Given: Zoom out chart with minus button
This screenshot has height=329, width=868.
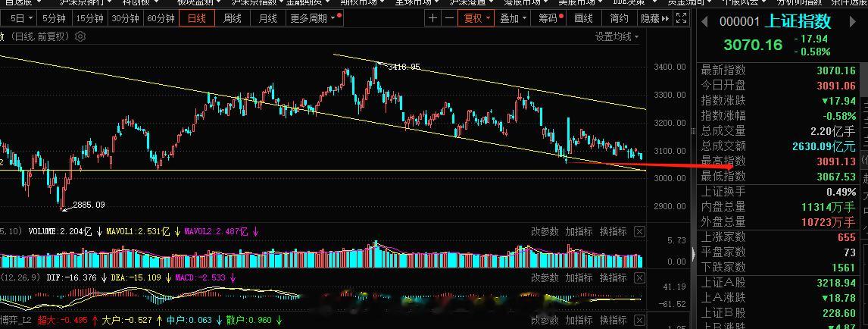Looking at the screenshot, I should [449, 18].
